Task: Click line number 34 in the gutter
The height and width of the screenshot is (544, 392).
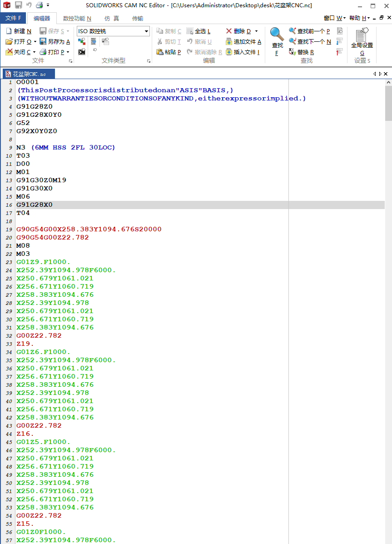Action: coord(9,352)
